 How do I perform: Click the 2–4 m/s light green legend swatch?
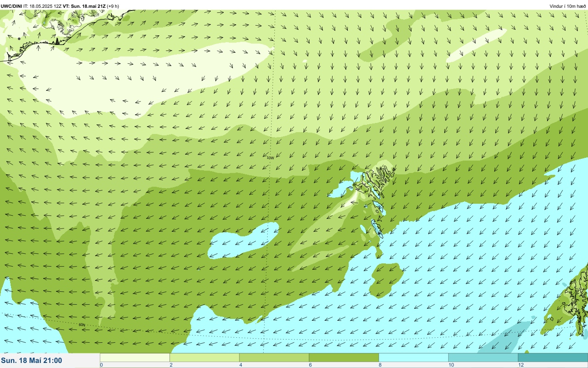coord(205,357)
